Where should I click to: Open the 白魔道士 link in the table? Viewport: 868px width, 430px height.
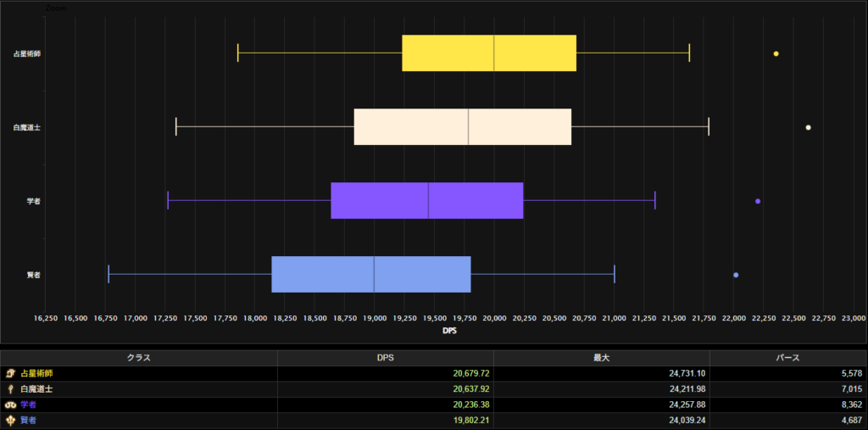pos(37,389)
